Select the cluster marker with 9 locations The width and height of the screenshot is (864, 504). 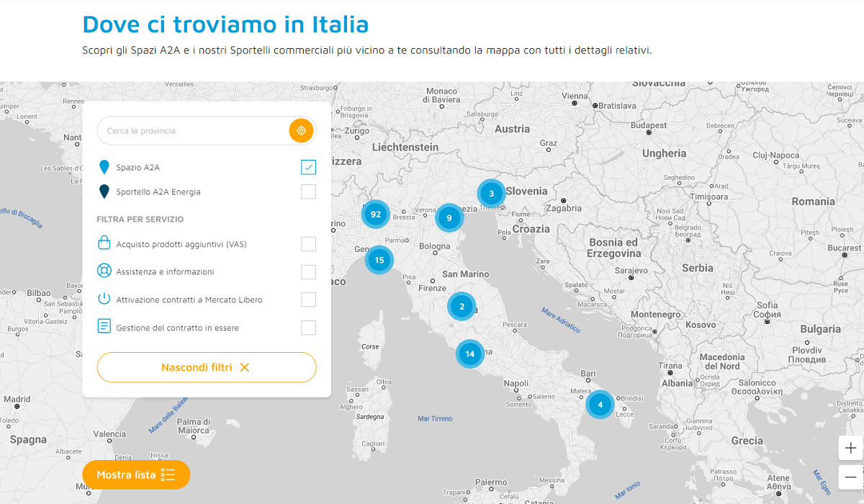(x=449, y=217)
